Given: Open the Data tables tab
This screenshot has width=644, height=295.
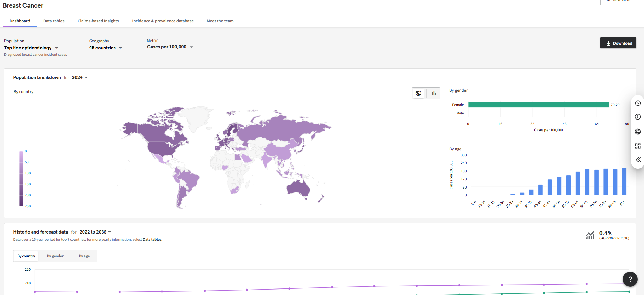Looking at the screenshot, I should click(54, 21).
